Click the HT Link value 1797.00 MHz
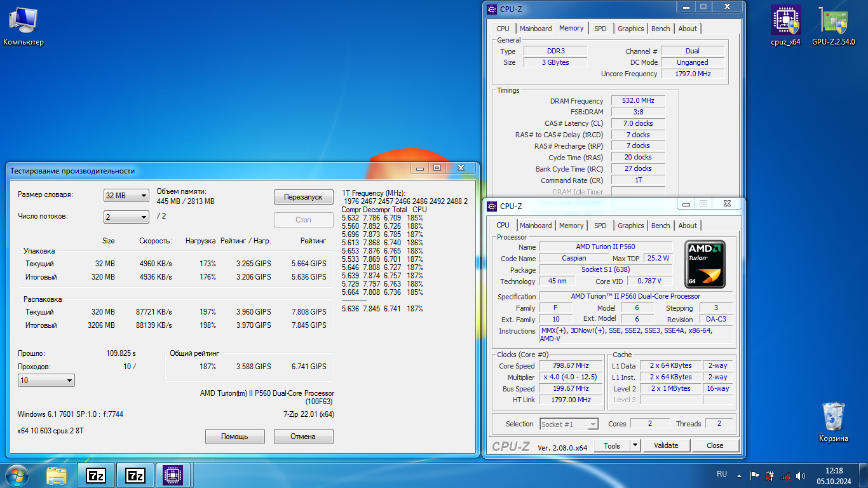Image resolution: width=868 pixels, height=488 pixels. (x=571, y=400)
